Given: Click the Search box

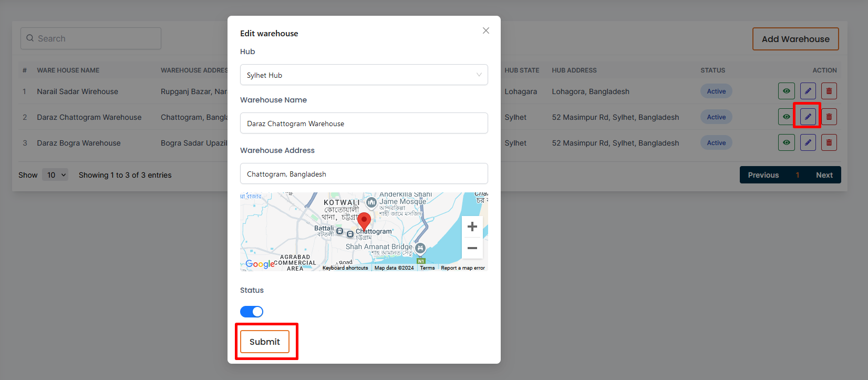Looking at the screenshot, I should point(91,38).
